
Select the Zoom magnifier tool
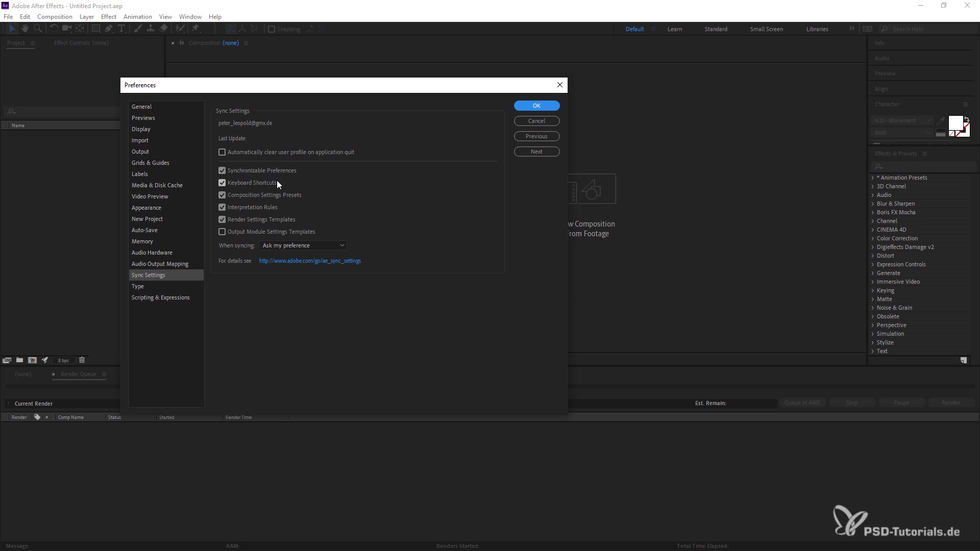click(37, 29)
